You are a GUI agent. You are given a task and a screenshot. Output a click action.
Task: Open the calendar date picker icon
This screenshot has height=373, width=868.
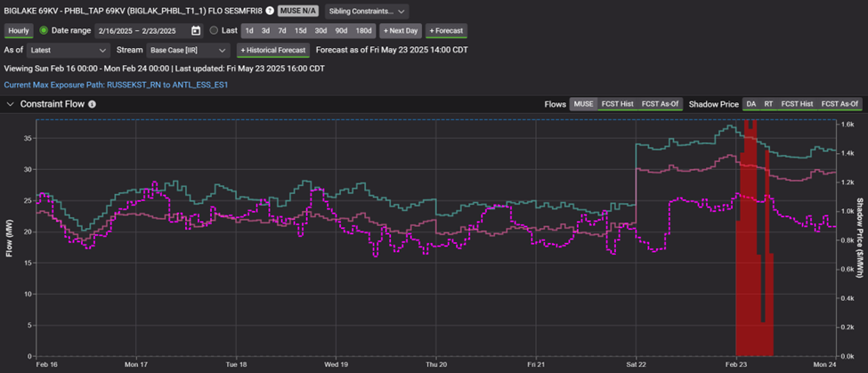click(x=196, y=31)
